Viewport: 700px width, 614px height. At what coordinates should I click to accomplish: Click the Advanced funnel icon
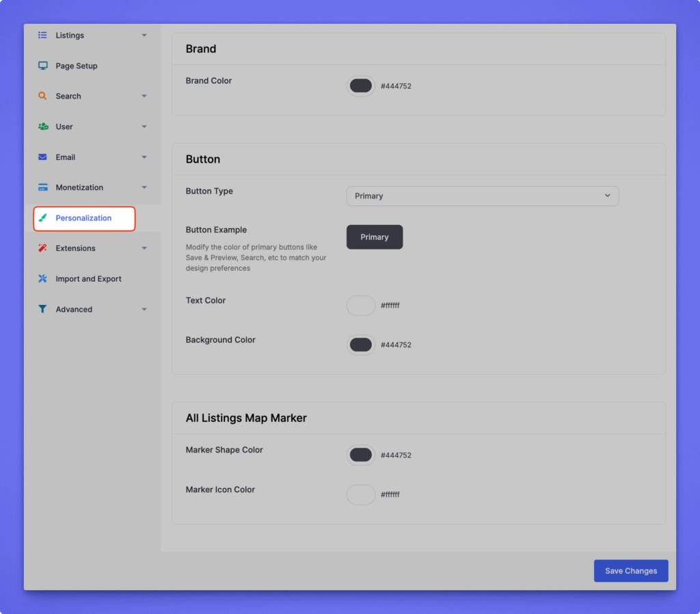42,310
